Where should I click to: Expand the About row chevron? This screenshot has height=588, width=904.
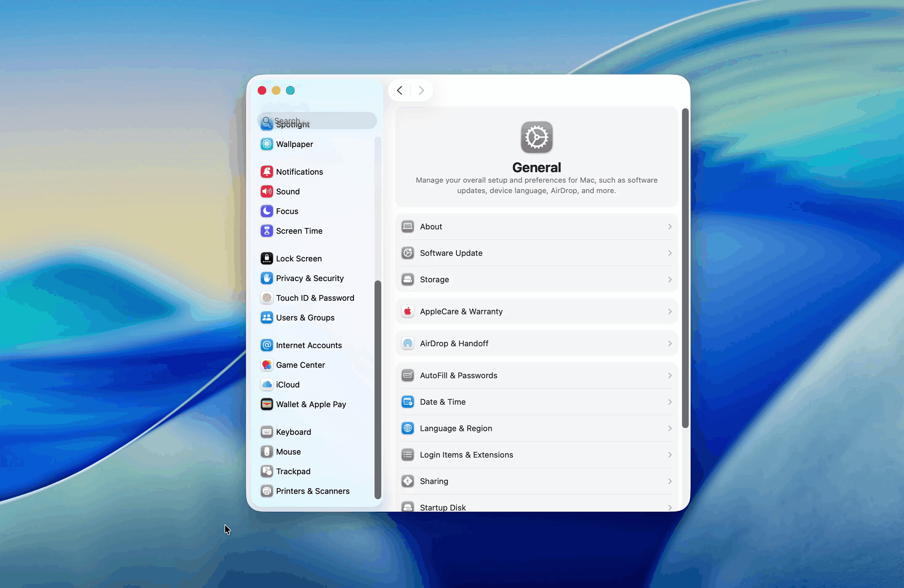pyautogui.click(x=670, y=227)
